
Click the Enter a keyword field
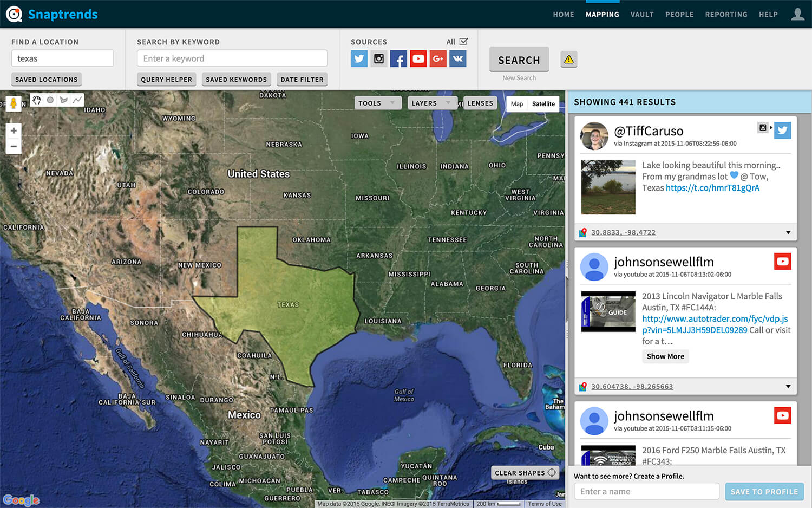click(x=232, y=58)
